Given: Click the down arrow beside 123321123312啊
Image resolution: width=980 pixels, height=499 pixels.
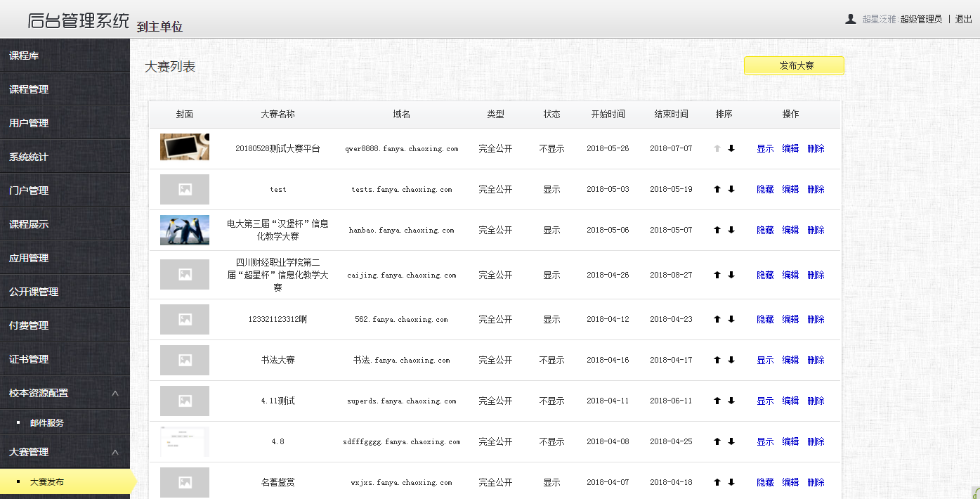Looking at the screenshot, I should point(731,319).
